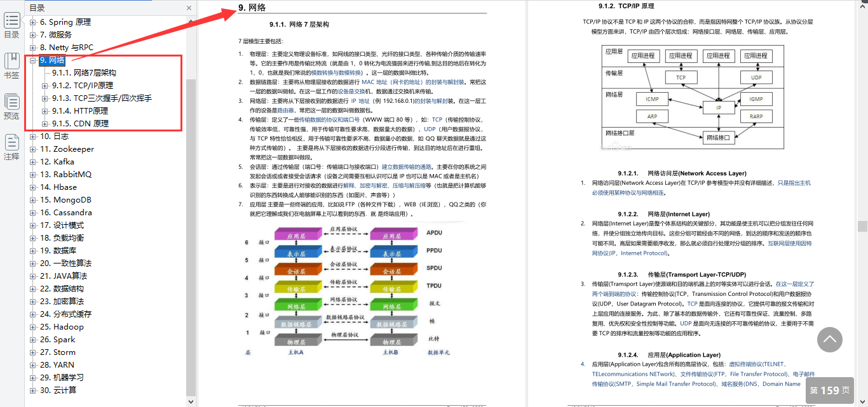
Task: Go to 19. 数据库 outline entry
Action: (58, 251)
